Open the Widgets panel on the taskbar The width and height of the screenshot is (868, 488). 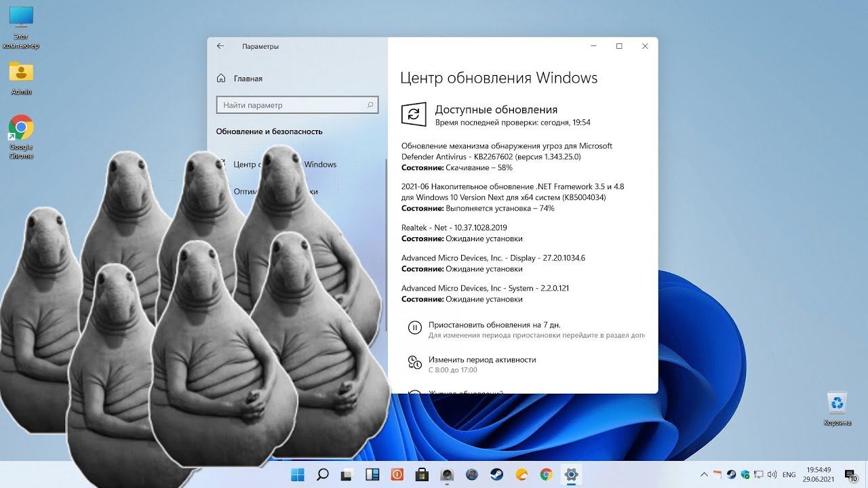[372, 474]
